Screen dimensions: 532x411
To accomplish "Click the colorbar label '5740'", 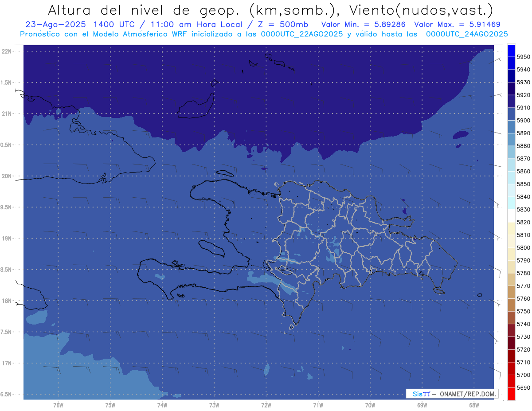I will [524, 324].
